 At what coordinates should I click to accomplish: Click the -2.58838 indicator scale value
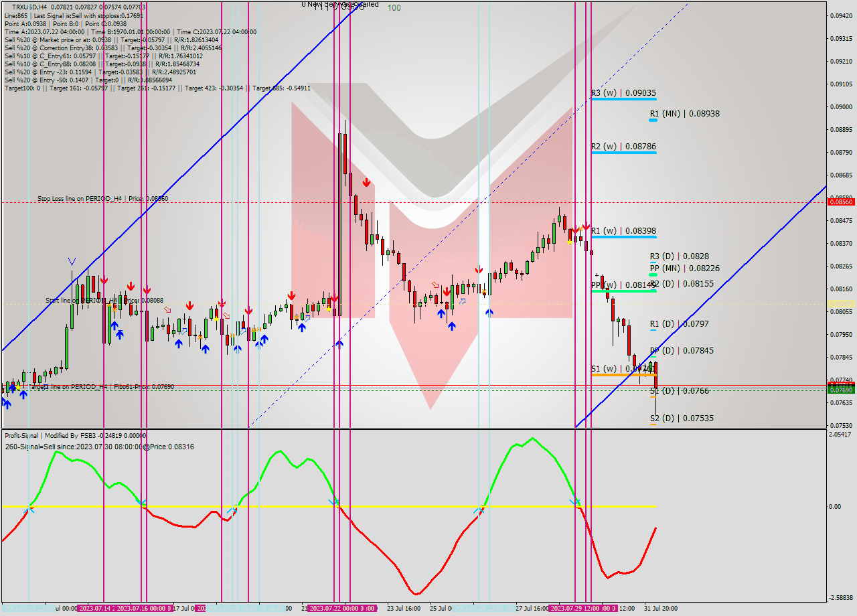(842, 597)
